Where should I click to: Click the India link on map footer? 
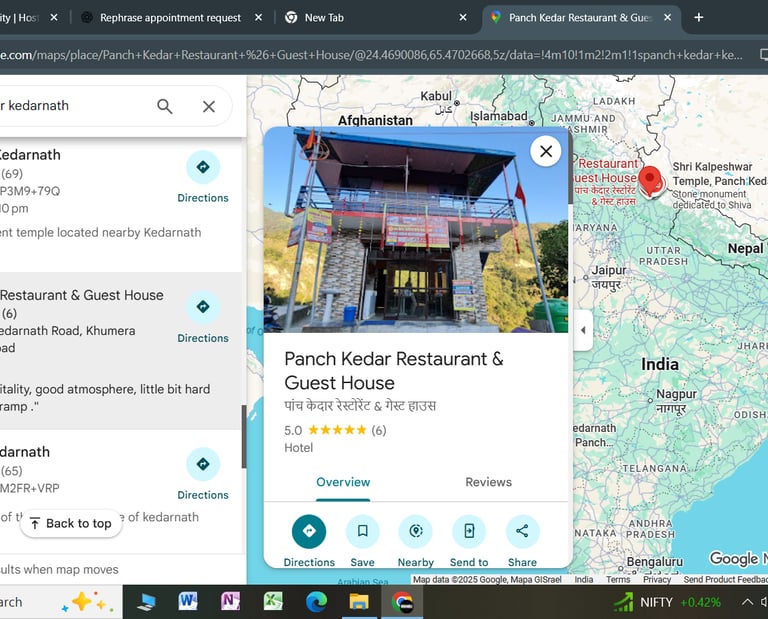coord(583,580)
